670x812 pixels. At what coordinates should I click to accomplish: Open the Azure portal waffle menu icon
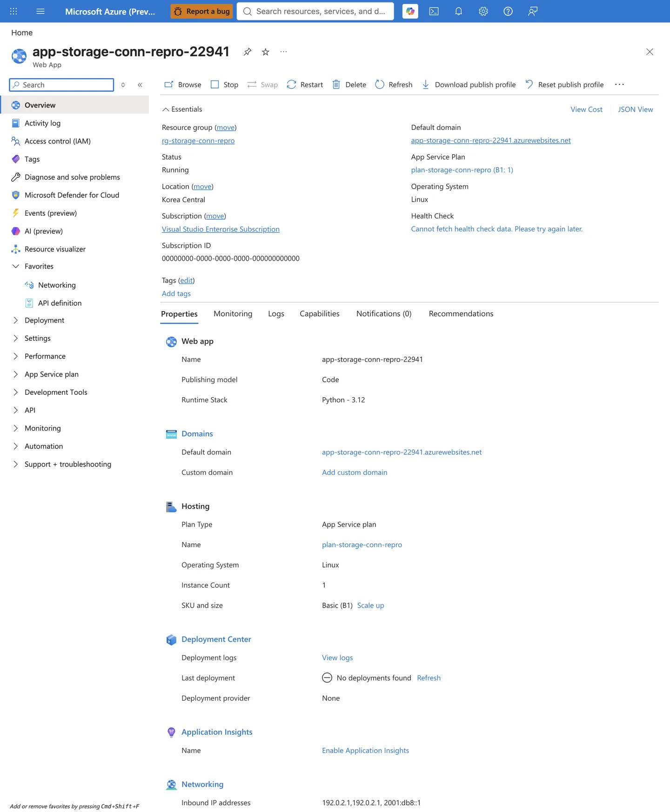pyautogui.click(x=13, y=11)
